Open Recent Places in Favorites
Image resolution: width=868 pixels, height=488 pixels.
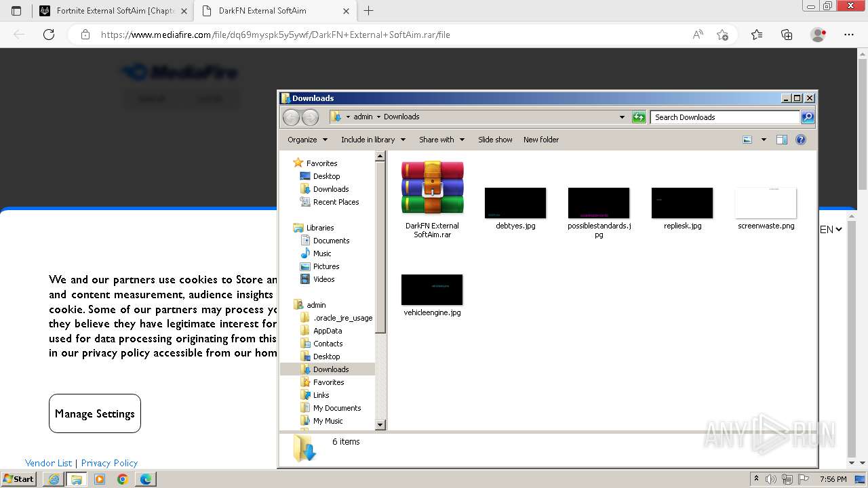[x=336, y=202]
